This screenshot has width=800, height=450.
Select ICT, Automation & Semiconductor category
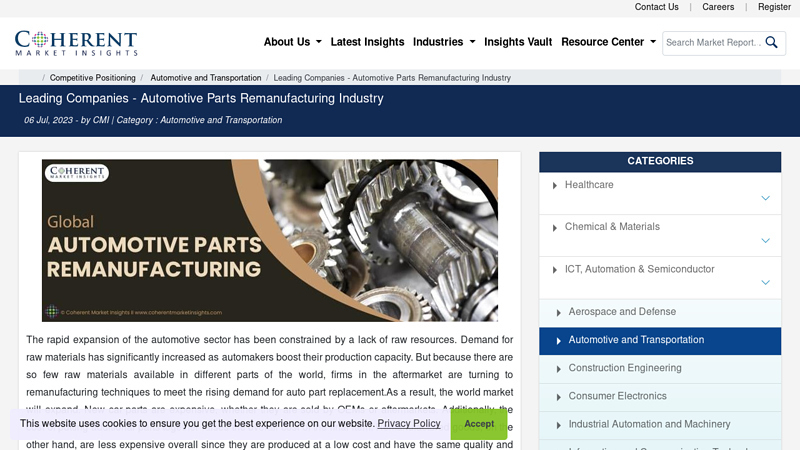tap(639, 269)
